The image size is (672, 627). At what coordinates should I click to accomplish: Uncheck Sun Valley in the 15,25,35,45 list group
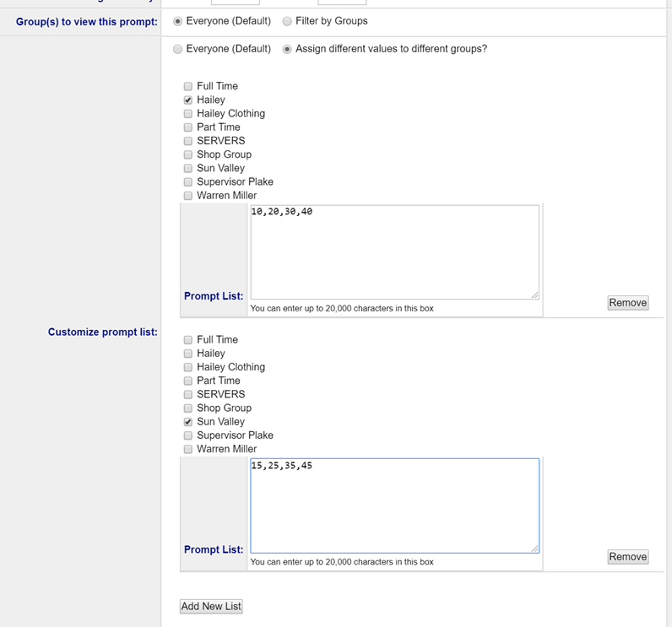click(188, 422)
